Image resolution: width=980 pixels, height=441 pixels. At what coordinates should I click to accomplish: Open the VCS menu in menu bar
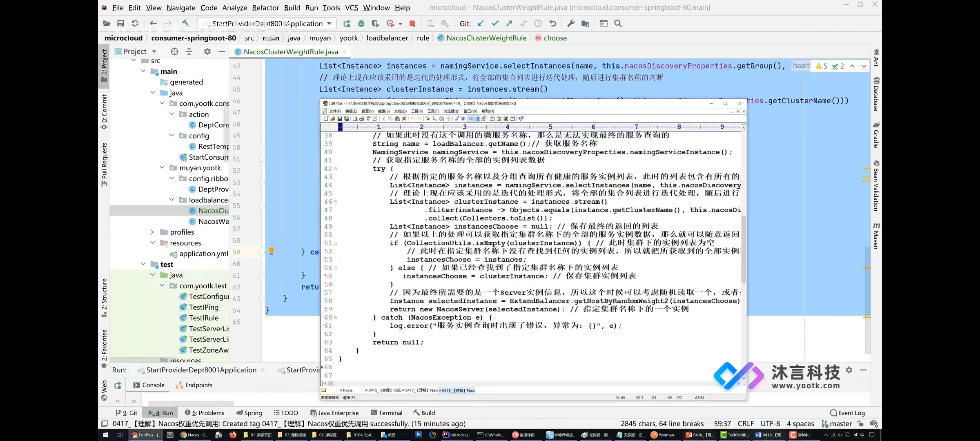pos(351,7)
